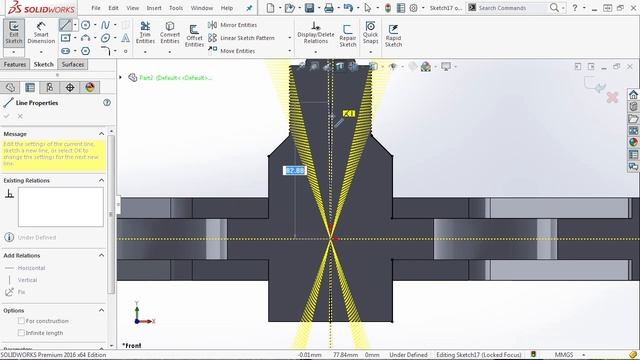Open the SolidWorks Resources home icon
Viewport: 640px width, 360px height.
point(633,95)
